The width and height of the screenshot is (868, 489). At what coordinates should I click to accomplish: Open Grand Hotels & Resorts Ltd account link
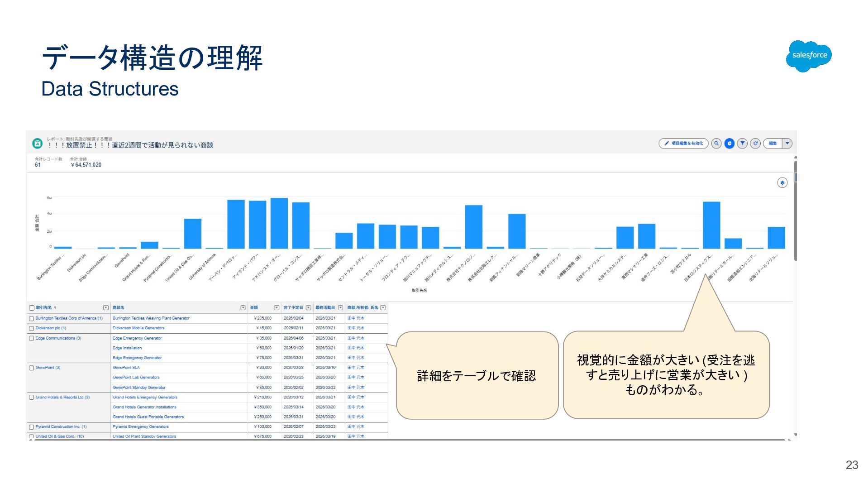click(x=62, y=398)
